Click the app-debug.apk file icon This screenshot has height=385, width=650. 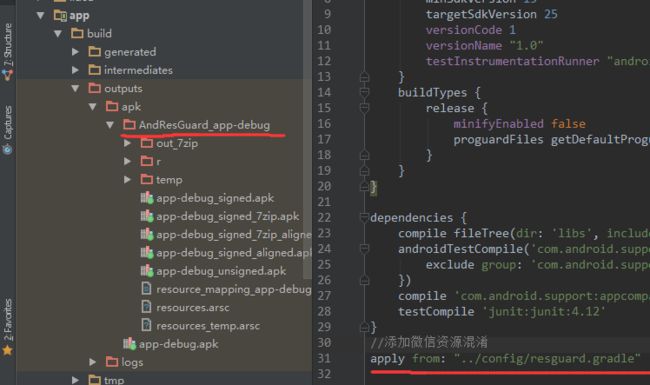pyautogui.click(x=129, y=344)
